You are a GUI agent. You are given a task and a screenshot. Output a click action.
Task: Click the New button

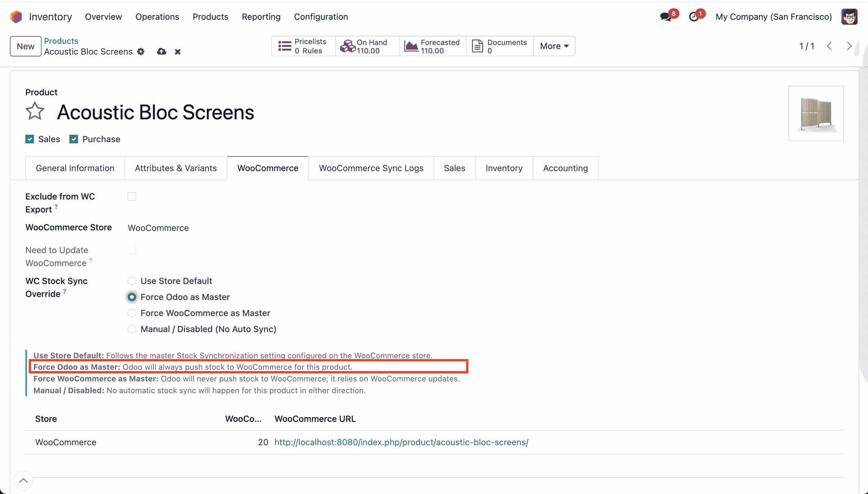(26, 46)
